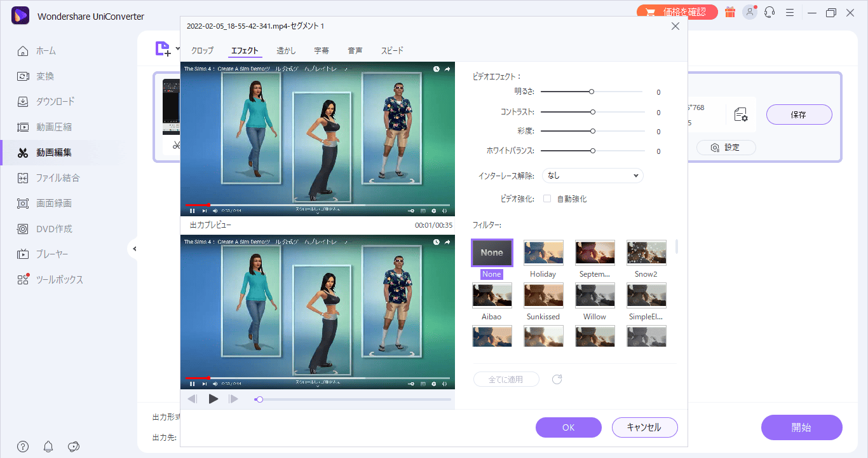Viewport: 868px width, 458px height.
Task: Open the インターレース解除 dropdown
Action: pos(593,176)
